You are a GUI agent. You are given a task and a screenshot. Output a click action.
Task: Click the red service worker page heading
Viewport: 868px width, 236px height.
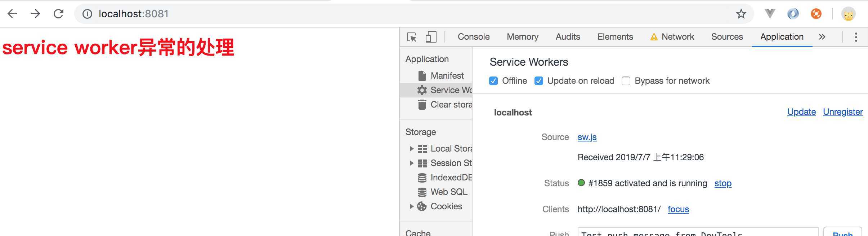click(x=118, y=48)
